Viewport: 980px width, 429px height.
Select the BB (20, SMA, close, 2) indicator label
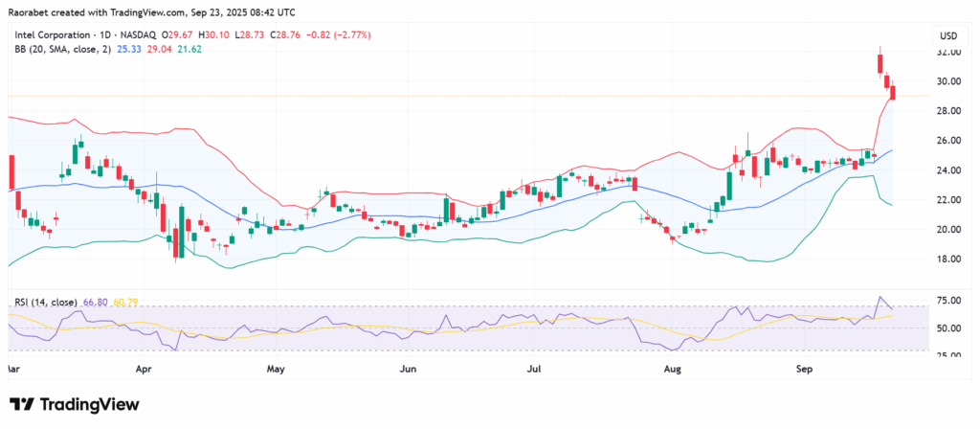tap(62, 48)
